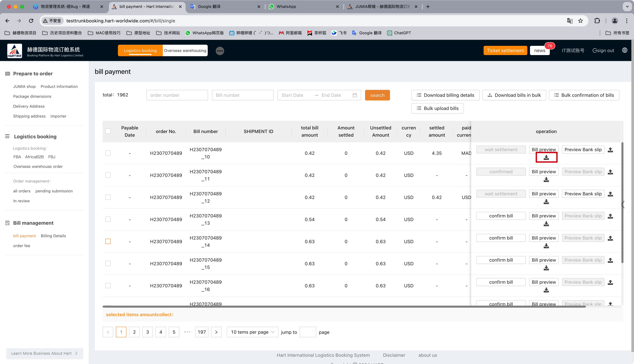634x364 pixels.
Task: Click Bulk confirmation of bills button
Action: [x=584, y=95]
